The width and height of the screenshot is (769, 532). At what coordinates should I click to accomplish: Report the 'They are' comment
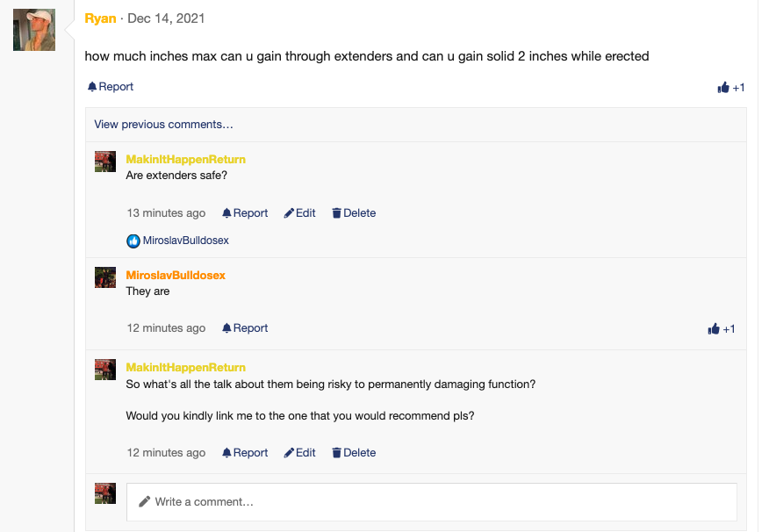[x=245, y=327]
